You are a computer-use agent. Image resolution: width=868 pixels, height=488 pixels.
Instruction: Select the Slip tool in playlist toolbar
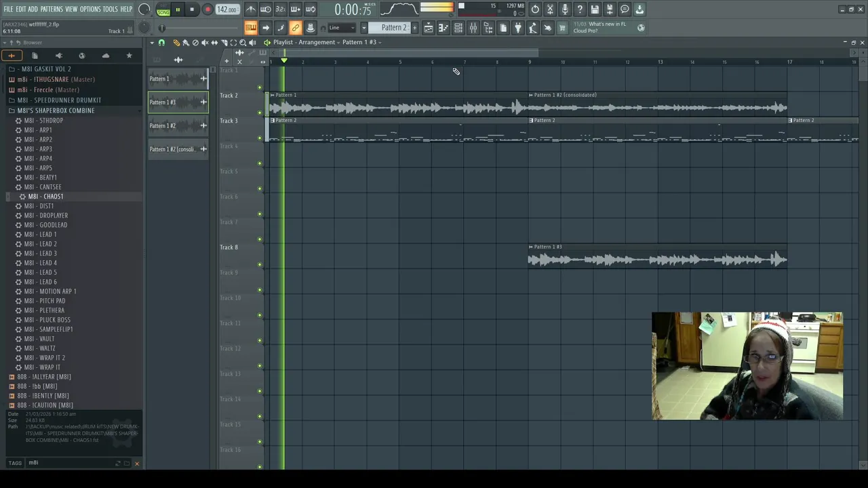pyautogui.click(x=214, y=42)
